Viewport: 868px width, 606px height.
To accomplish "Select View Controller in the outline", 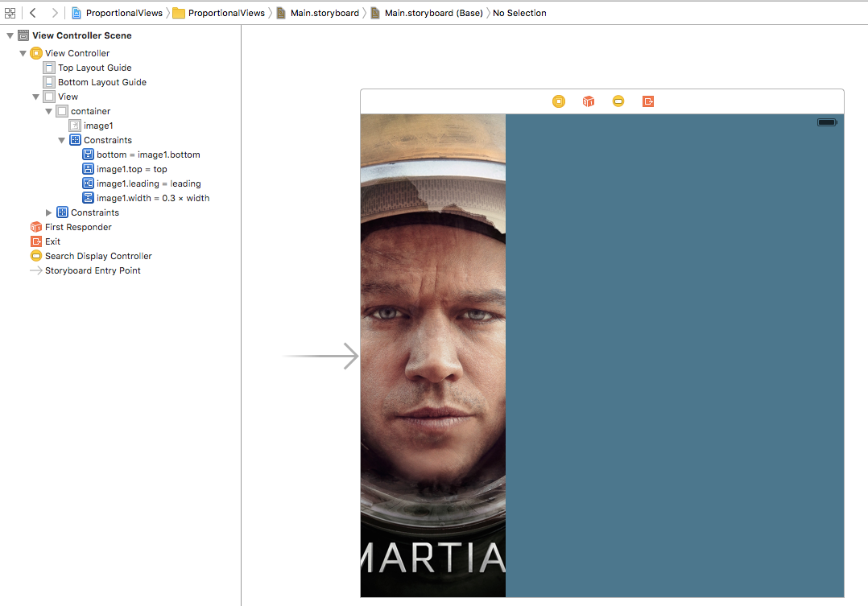I will (121, 53).
